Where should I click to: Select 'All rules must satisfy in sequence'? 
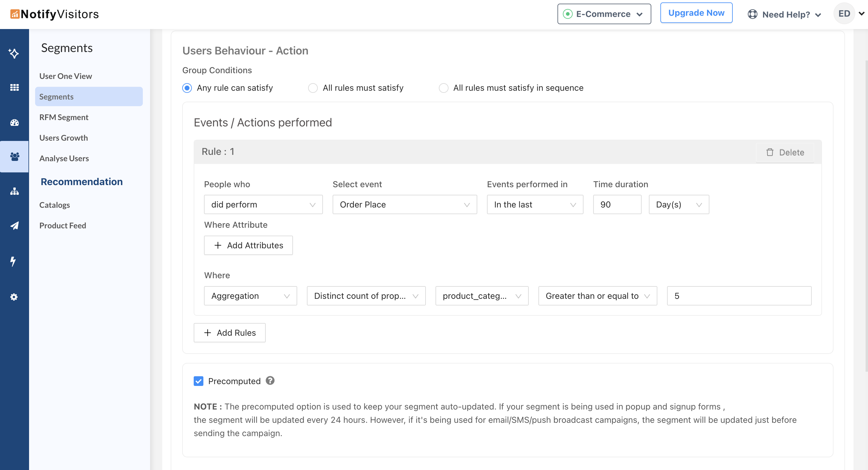click(x=443, y=88)
